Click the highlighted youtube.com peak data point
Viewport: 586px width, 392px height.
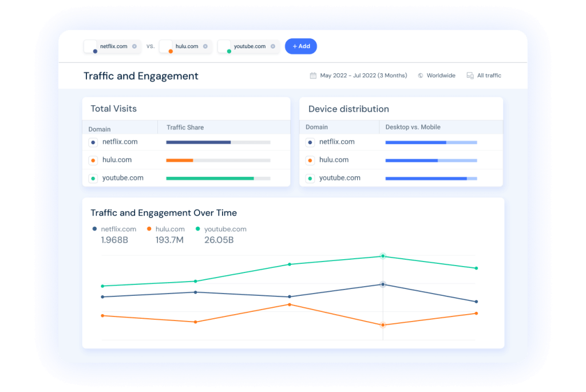tap(383, 256)
